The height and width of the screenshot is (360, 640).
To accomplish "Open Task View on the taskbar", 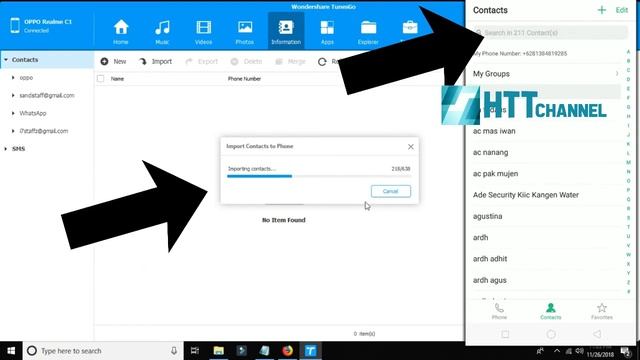I will 195,351.
